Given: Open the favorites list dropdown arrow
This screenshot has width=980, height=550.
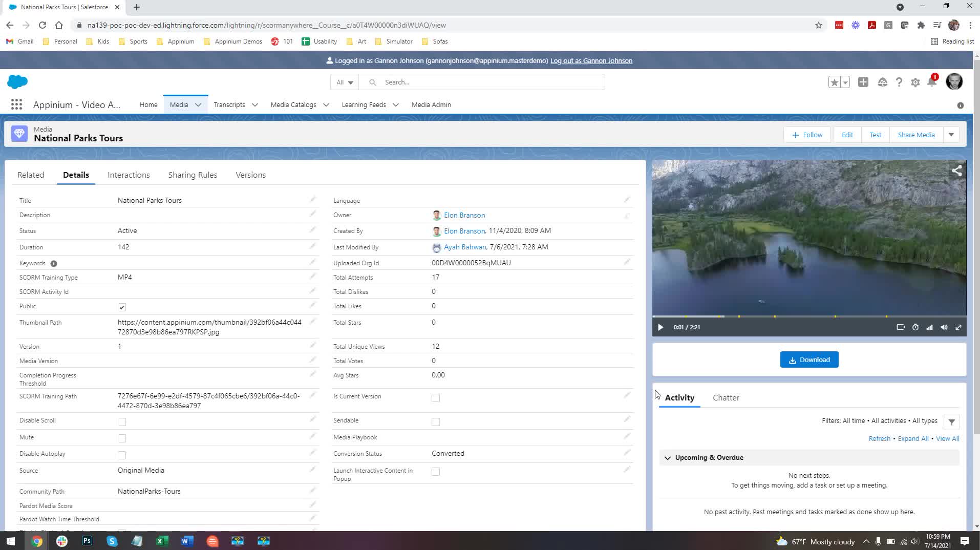Looking at the screenshot, I should (x=845, y=82).
